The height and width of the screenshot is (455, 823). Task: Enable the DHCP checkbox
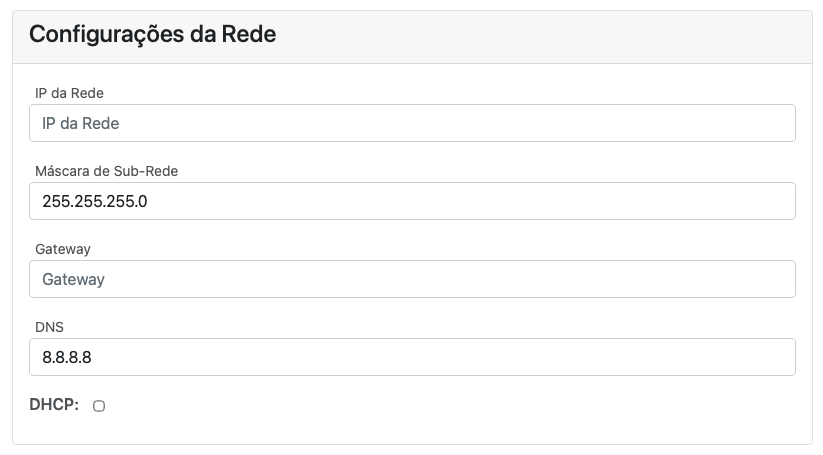pyautogui.click(x=99, y=406)
